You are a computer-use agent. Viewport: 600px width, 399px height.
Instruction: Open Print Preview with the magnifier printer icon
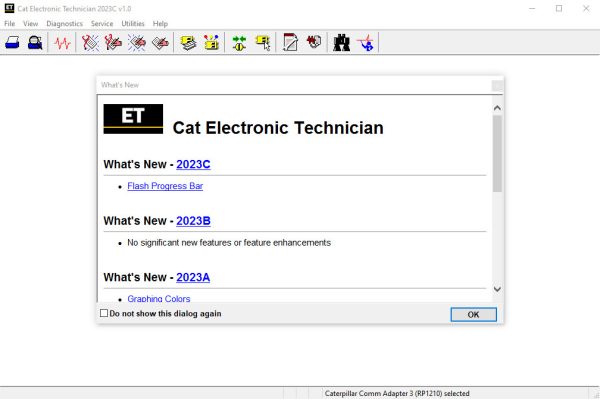(x=35, y=42)
